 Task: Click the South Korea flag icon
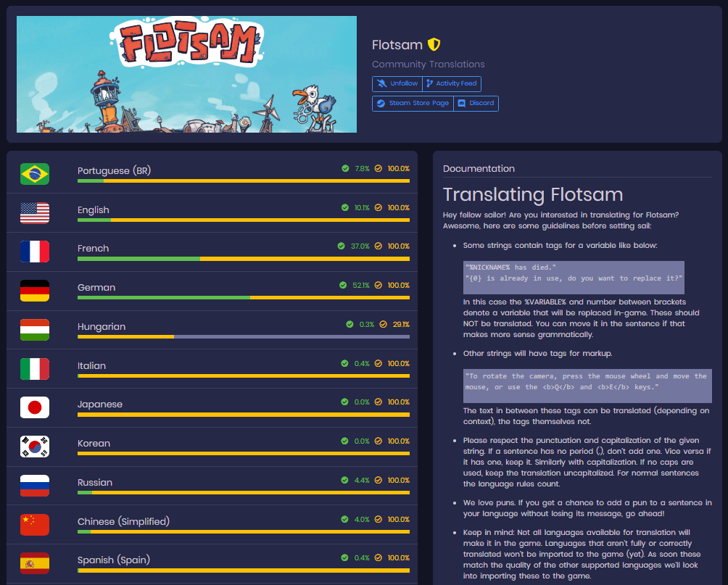click(x=35, y=446)
